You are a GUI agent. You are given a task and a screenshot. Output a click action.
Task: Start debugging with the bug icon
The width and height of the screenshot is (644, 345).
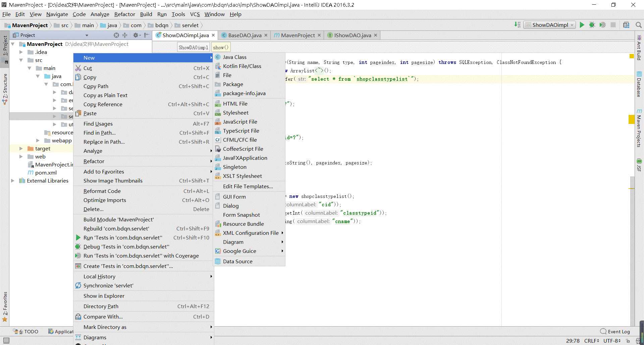tap(592, 25)
